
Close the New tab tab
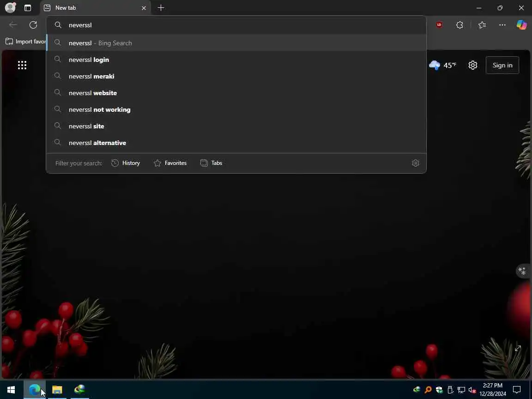(144, 8)
